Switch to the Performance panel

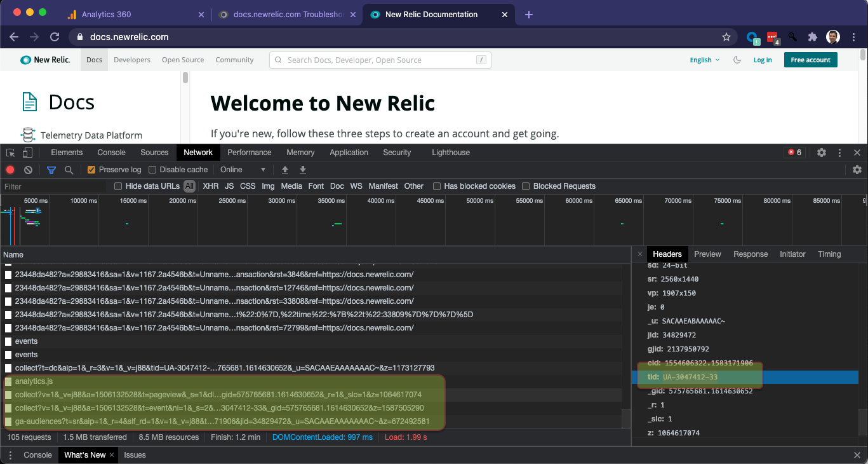coord(249,153)
